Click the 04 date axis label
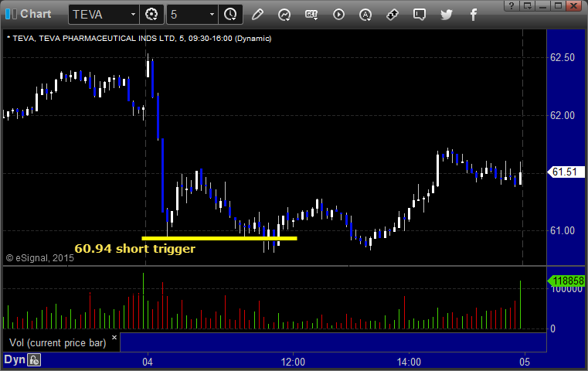588x371 pixels. coord(148,362)
